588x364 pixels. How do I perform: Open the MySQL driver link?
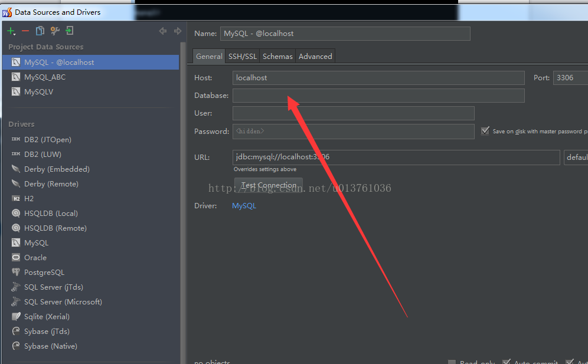[244, 205]
